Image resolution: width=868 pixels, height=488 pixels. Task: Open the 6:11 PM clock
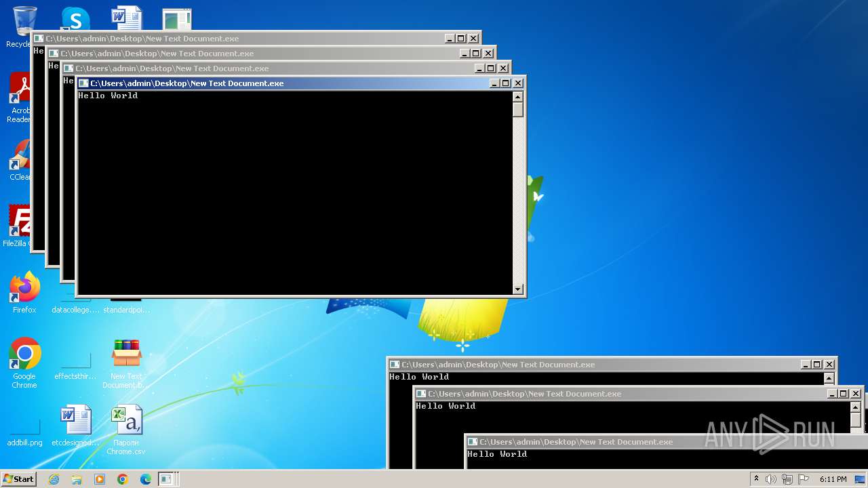(x=833, y=479)
